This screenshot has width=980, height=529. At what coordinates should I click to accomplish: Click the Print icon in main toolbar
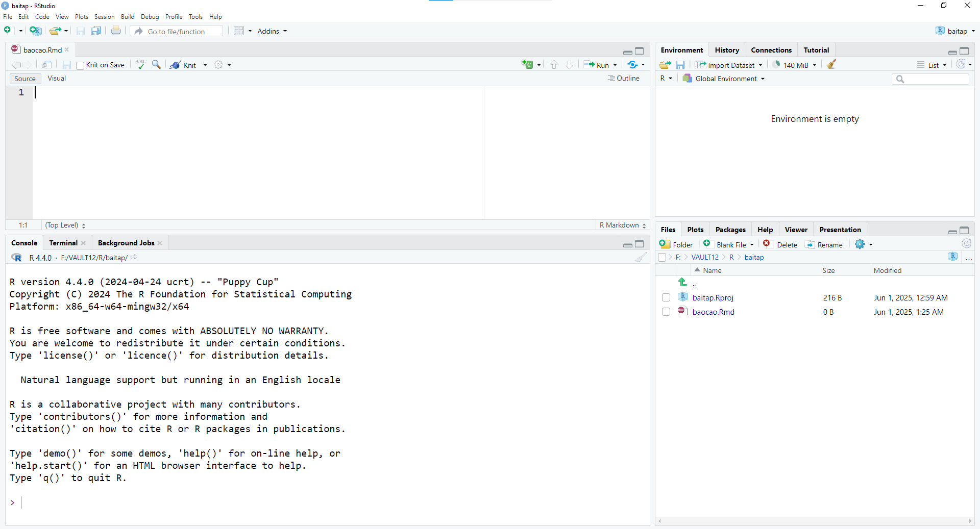pos(116,31)
